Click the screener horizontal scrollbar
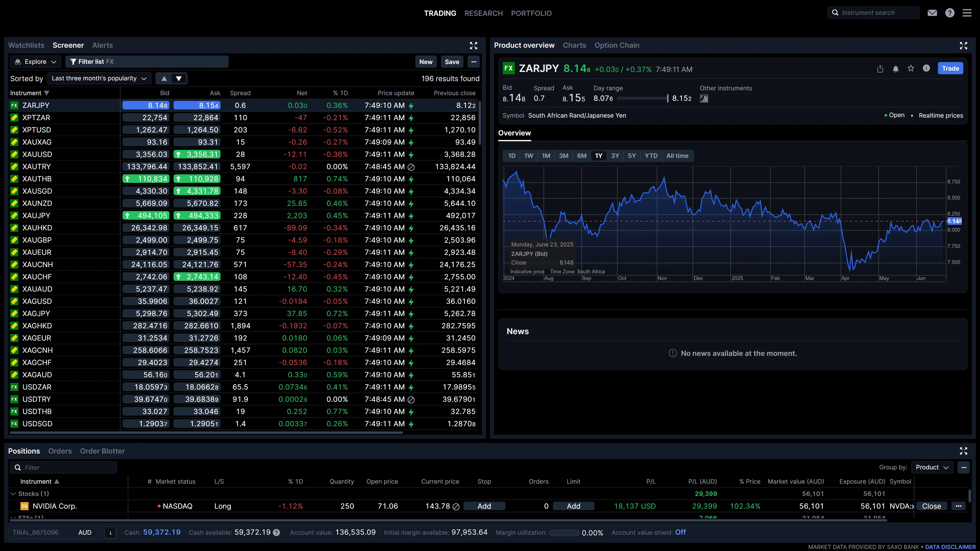Screen dimensions: 980x551 tap(206, 432)
